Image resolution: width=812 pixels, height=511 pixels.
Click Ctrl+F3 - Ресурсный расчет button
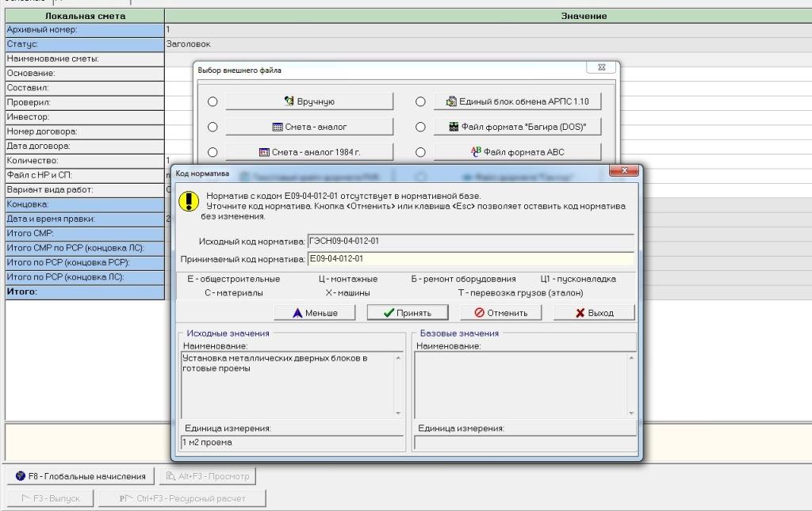(182, 498)
